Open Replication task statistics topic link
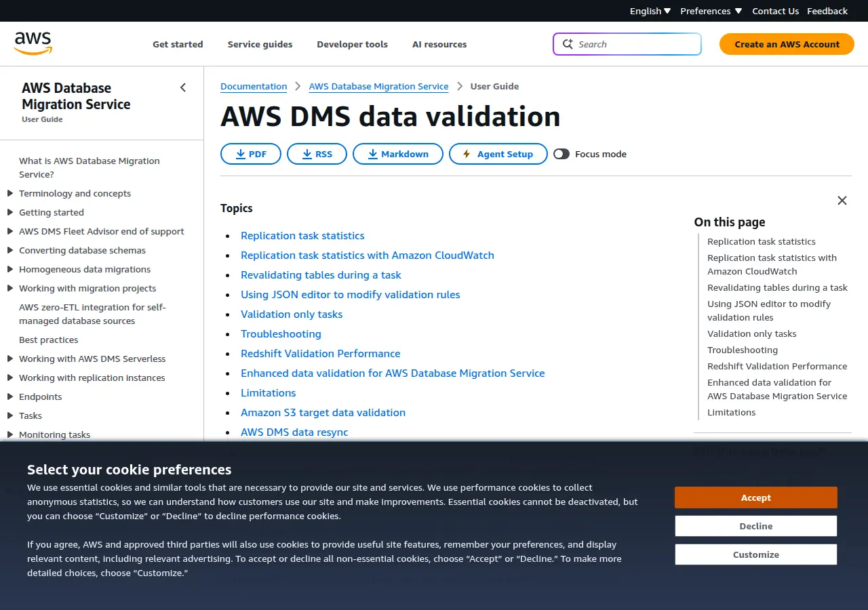This screenshot has height=610, width=868. 302,235
